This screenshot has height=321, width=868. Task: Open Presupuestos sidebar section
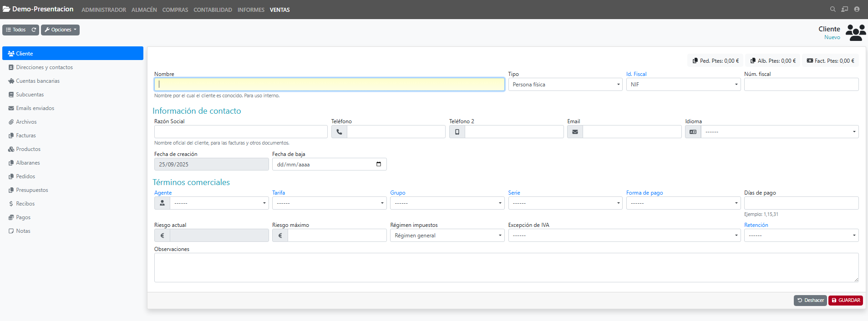click(x=73, y=190)
